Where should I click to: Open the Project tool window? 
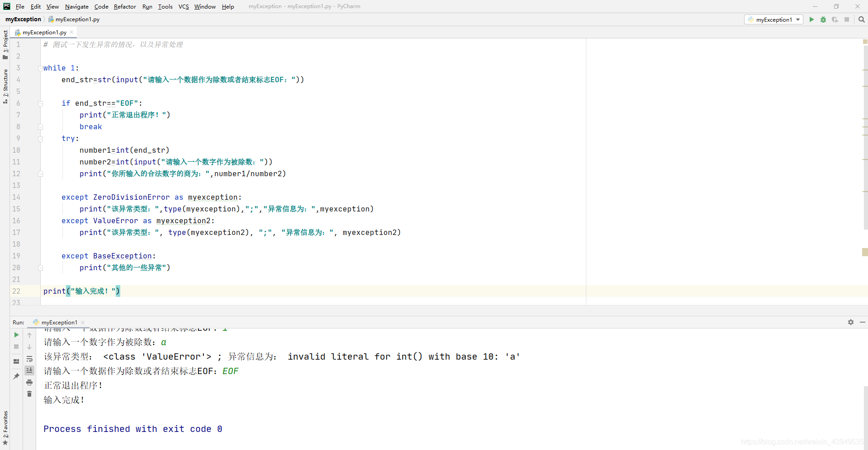(5, 44)
